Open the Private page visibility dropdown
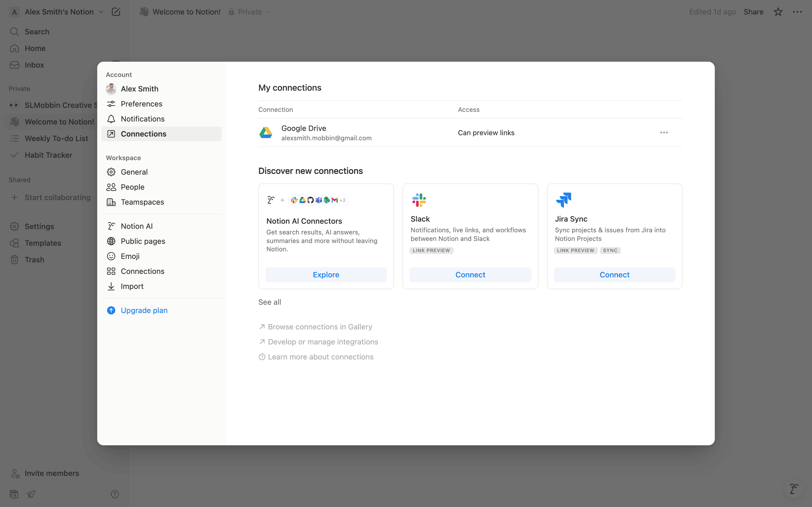The height and width of the screenshot is (507, 812). (250, 12)
